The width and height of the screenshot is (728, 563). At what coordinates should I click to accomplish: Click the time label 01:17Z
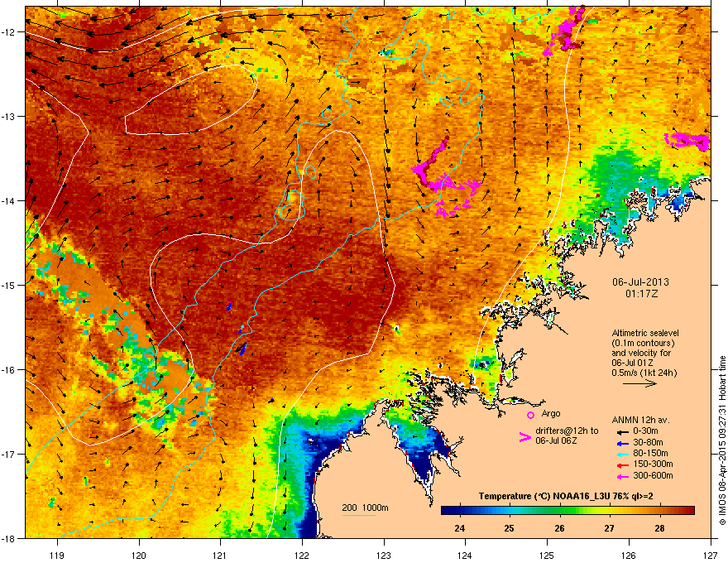tap(641, 294)
